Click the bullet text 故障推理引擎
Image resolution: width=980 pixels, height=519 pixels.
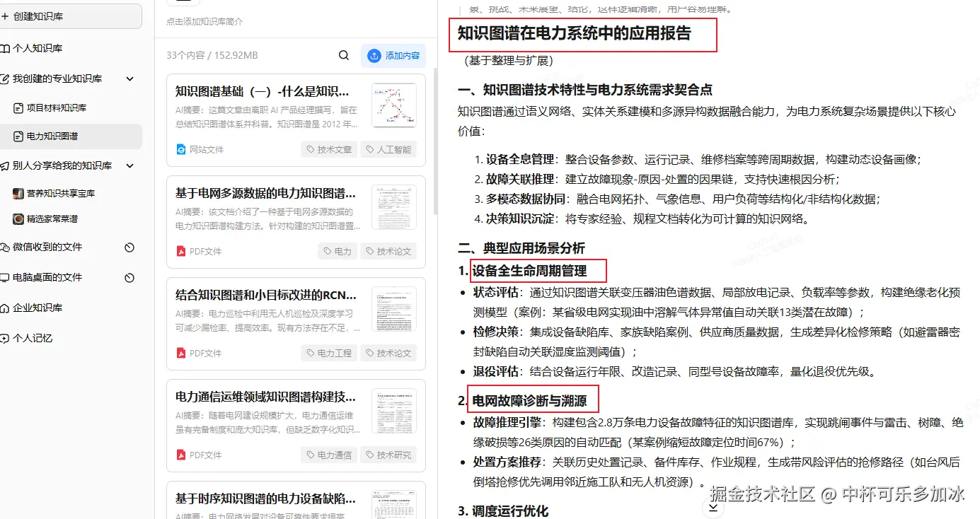(507, 423)
